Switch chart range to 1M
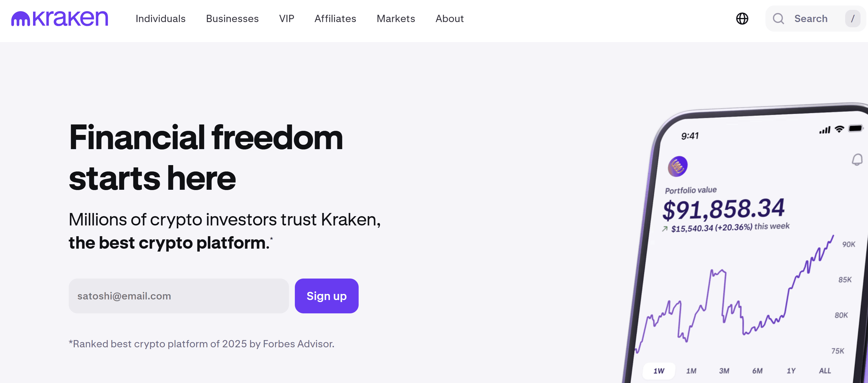 pyautogui.click(x=691, y=371)
